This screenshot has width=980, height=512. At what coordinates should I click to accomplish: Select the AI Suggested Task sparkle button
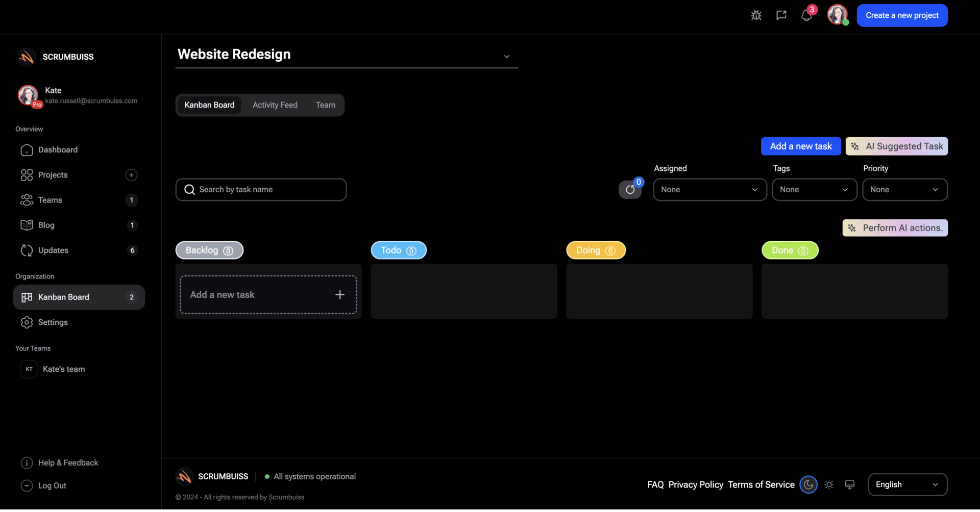point(896,146)
